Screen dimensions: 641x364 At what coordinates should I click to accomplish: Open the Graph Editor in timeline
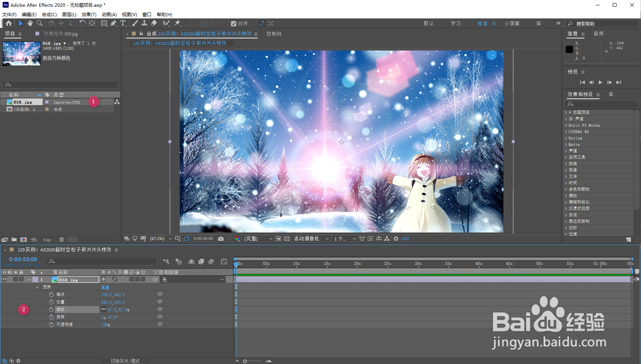tap(224, 262)
